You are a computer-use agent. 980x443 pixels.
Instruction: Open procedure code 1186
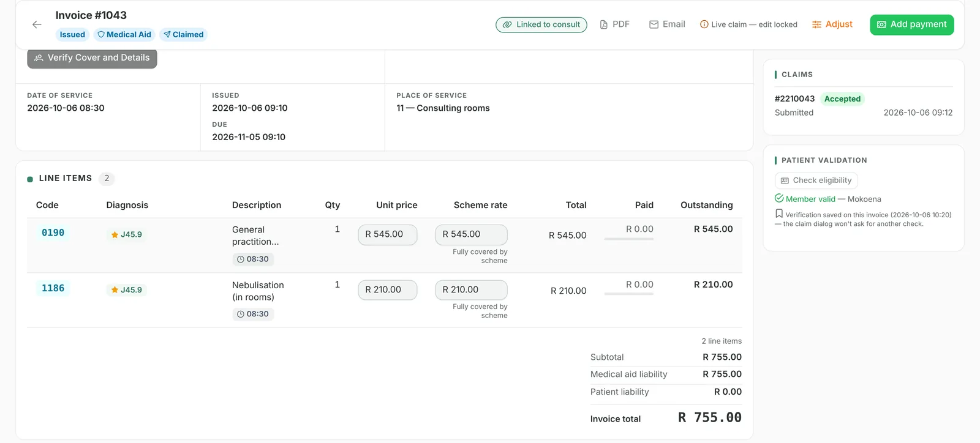53,288
